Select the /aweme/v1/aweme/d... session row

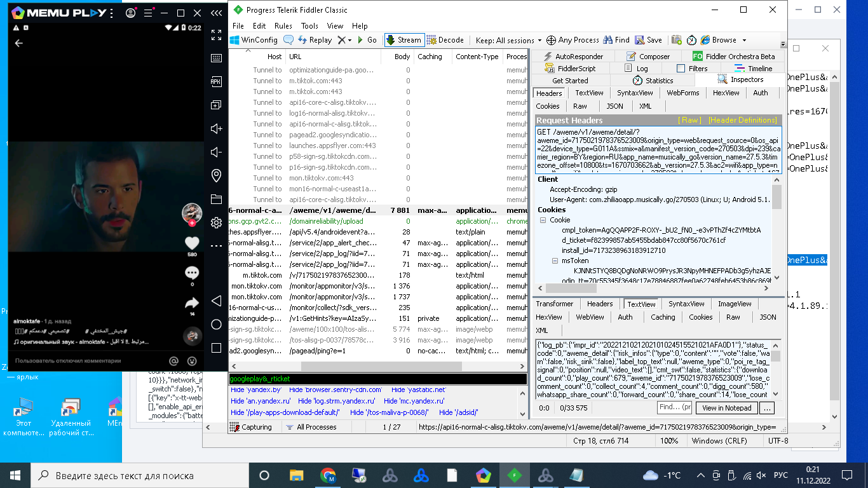tap(377, 210)
